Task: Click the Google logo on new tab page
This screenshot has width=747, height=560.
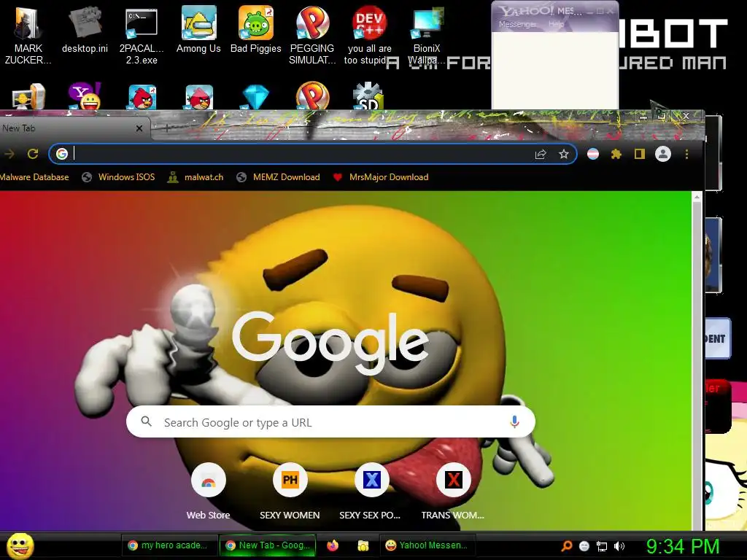Action: [x=330, y=342]
